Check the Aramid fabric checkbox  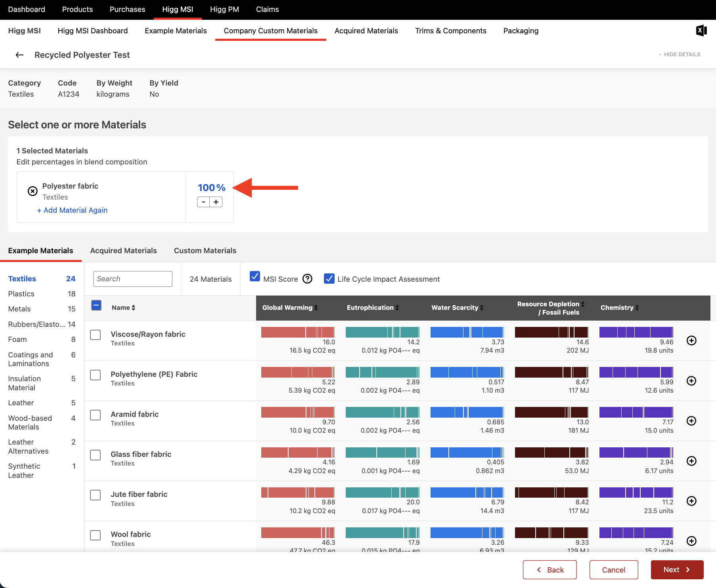click(96, 415)
